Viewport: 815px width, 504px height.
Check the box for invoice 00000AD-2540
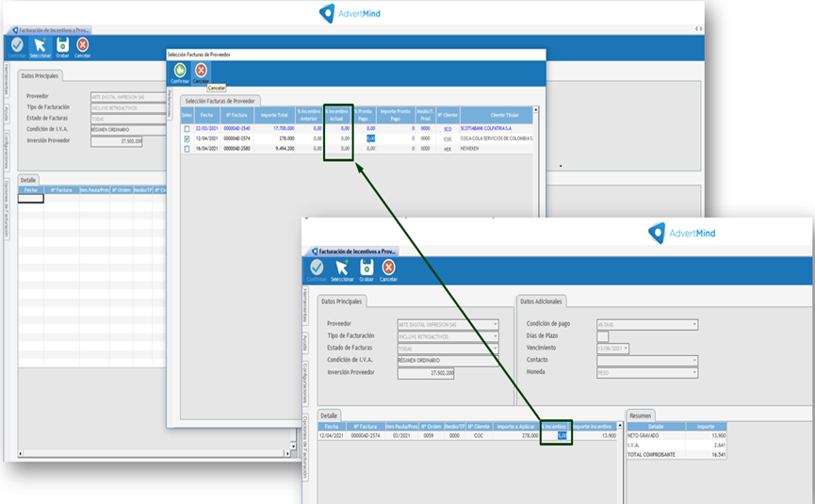click(187, 128)
